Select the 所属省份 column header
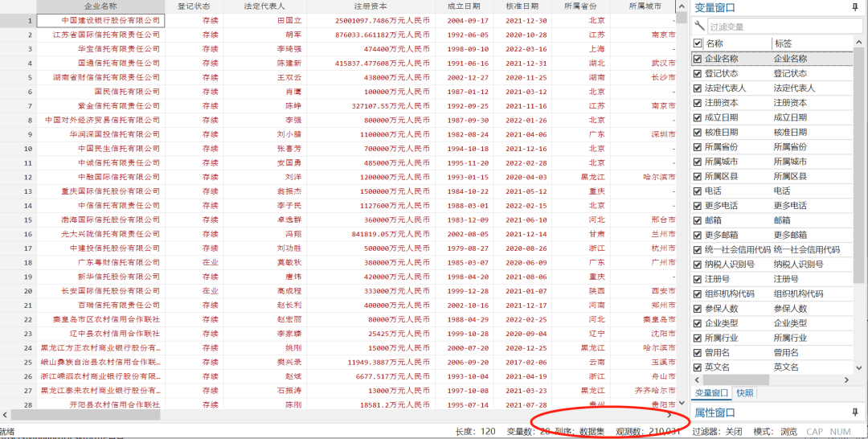Screen dimensions: 868x439 click(x=581, y=6)
